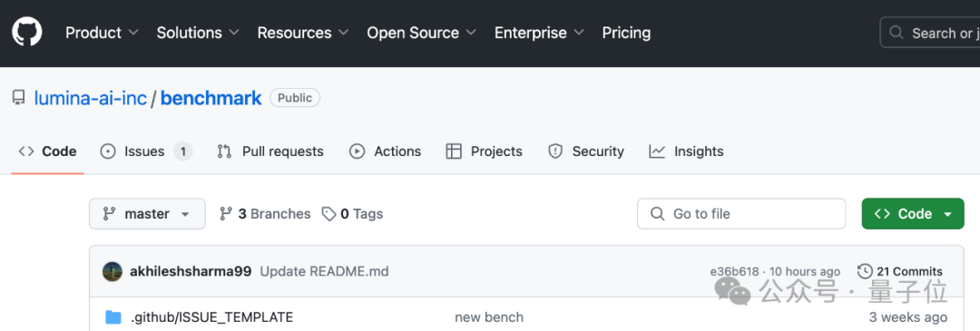
Task: Open the Update README.md commit message
Action: tap(324, 271)
